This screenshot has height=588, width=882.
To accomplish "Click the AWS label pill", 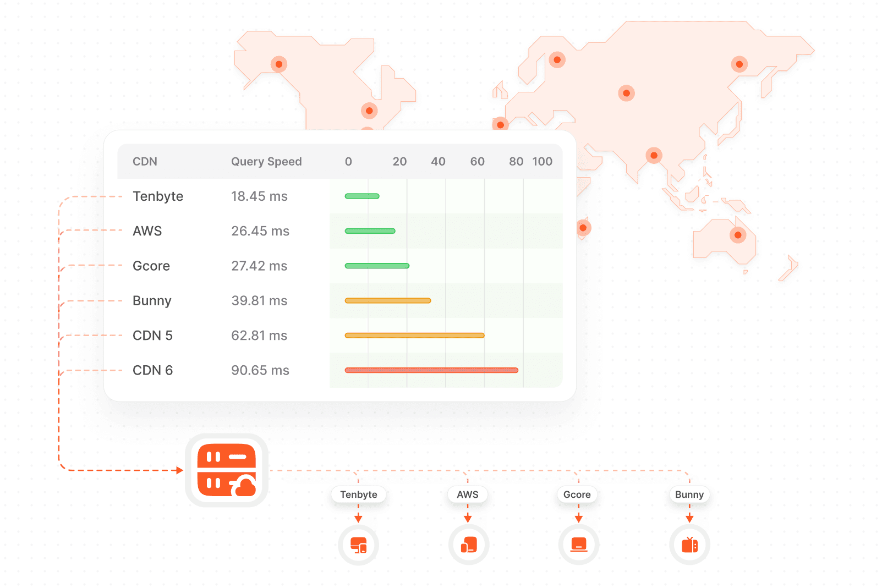I will tap(468, 494).
